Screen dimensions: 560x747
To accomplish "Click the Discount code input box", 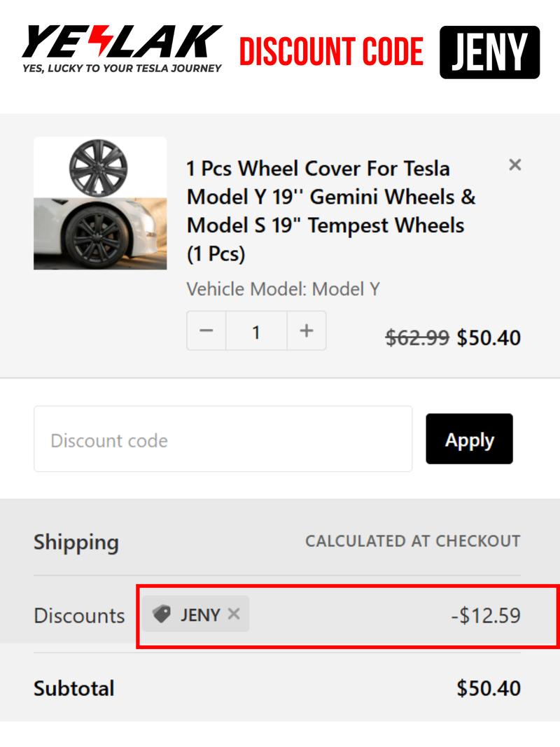I will (x=223, y=439).
